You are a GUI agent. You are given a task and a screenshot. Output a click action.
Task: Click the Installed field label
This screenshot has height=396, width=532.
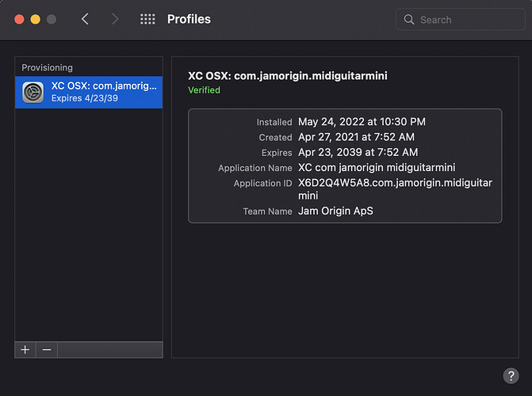[x=274, y=122]
